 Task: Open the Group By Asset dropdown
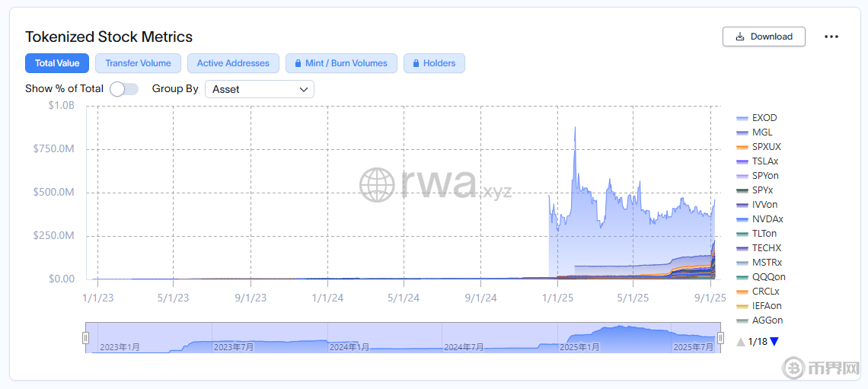259,89
